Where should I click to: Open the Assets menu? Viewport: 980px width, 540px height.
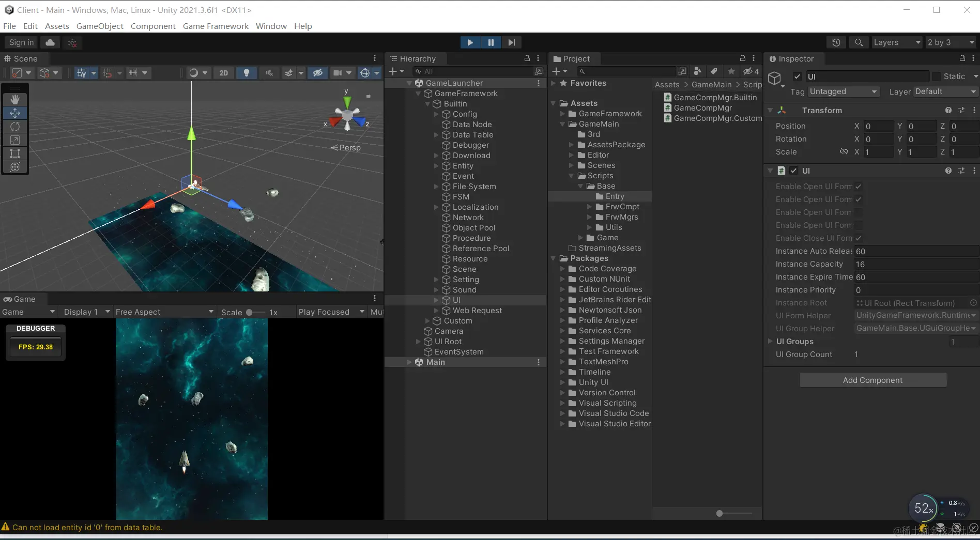coord(57,26)
